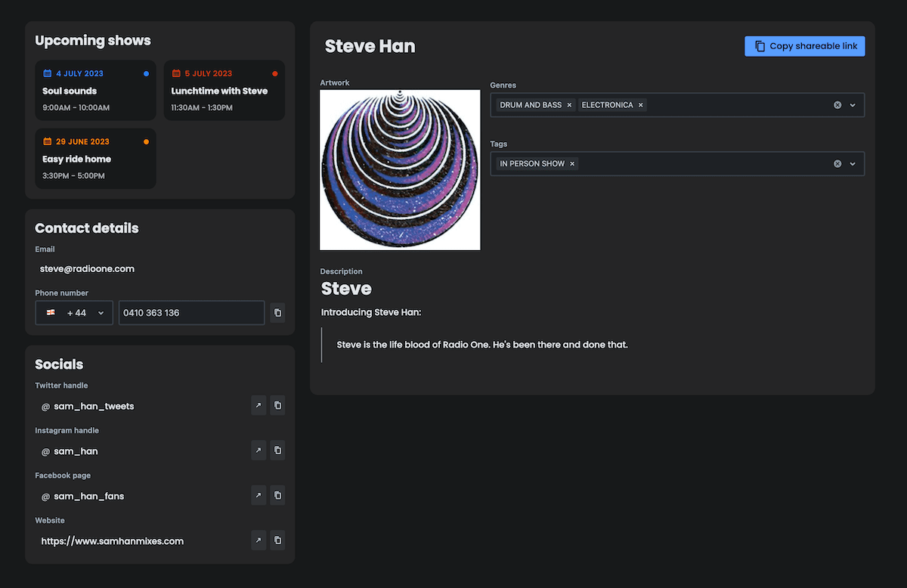Remove the ELECTRONICA genre tag

pos(640,104)
